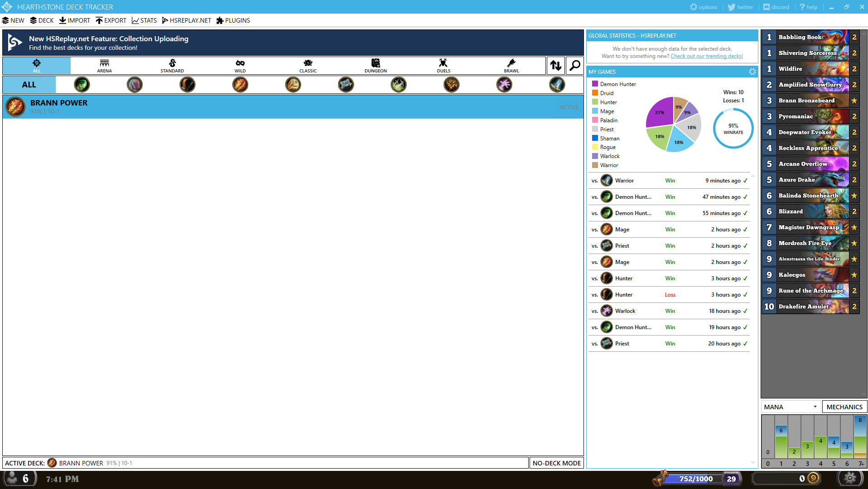Switch to the CLASSIC tab
This screenshot has height=489, width=868.
pyautogui.click(x=308, y=66)
